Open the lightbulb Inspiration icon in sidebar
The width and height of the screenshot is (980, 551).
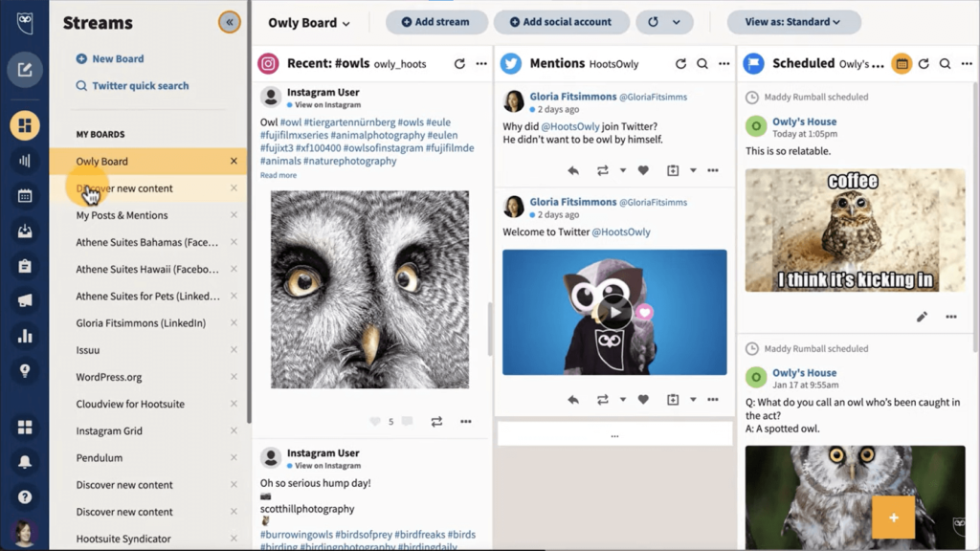coord(24,371)
